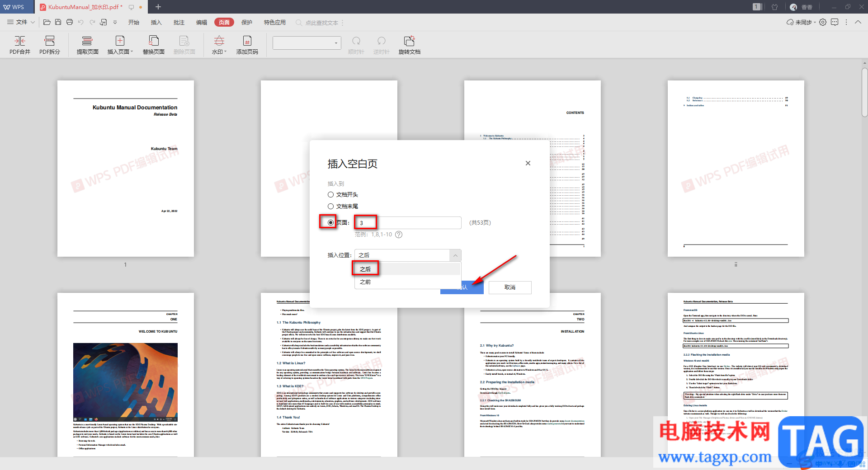Select the page ii thumbnail
The height and width of the screenshot is (470, 868).
[736, 169]
